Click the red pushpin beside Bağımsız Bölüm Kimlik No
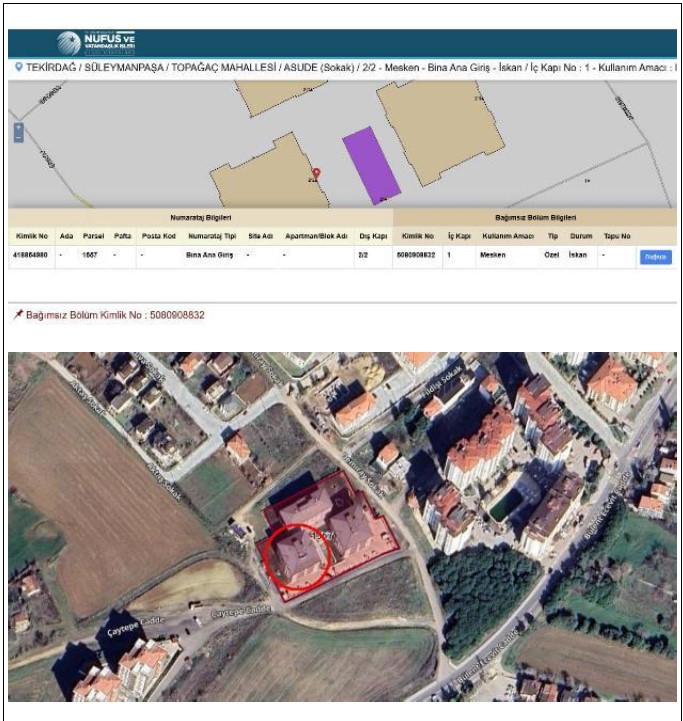This screenshot has height=721, width=683. pos(17,315)
